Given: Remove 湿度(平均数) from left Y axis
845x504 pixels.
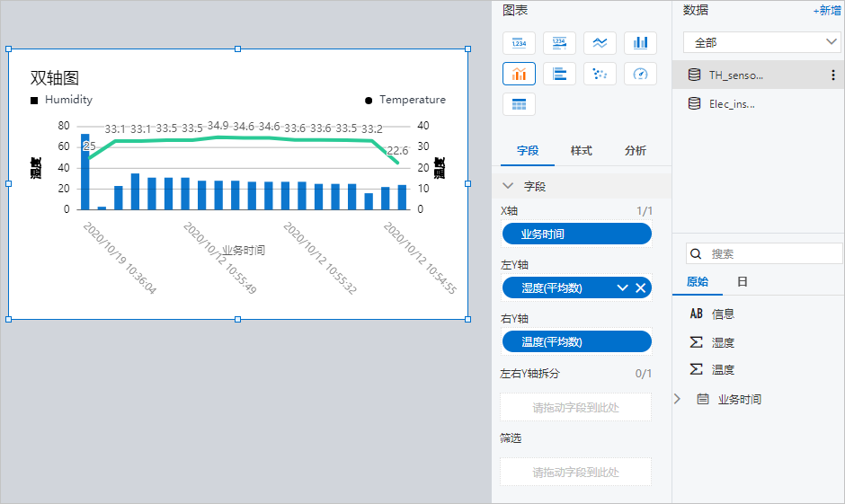Looking at the screenshot, I should (640, 287).
